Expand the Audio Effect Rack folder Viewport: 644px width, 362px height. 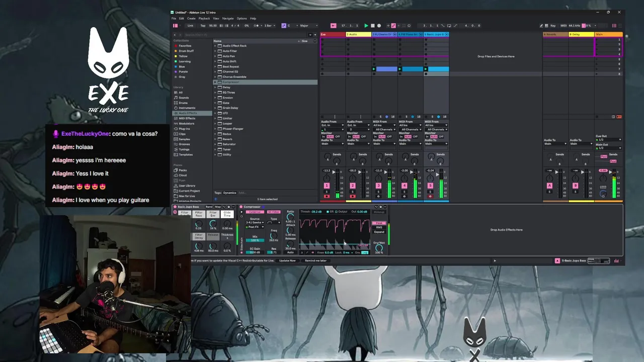point(215,46)
